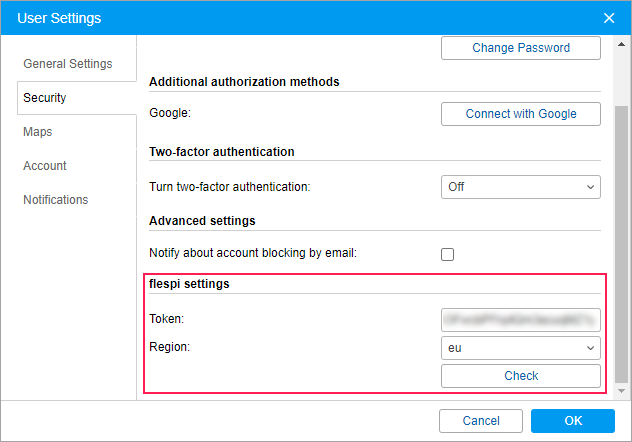Go to the Notifications tab
Image resolution: width=632 pixels, height=442 pixels.
(x=56, y=200)
